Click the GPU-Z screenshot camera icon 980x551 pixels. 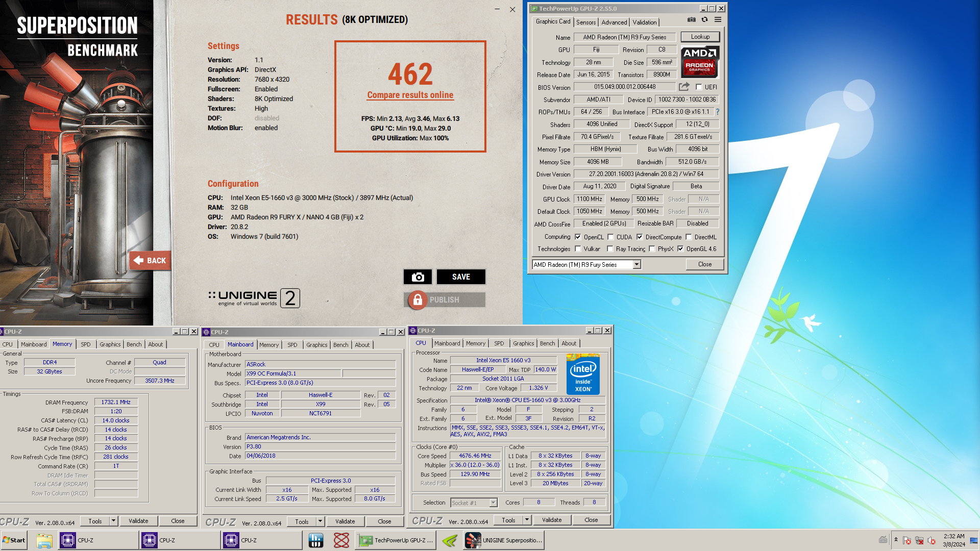[x=691, y=20]
